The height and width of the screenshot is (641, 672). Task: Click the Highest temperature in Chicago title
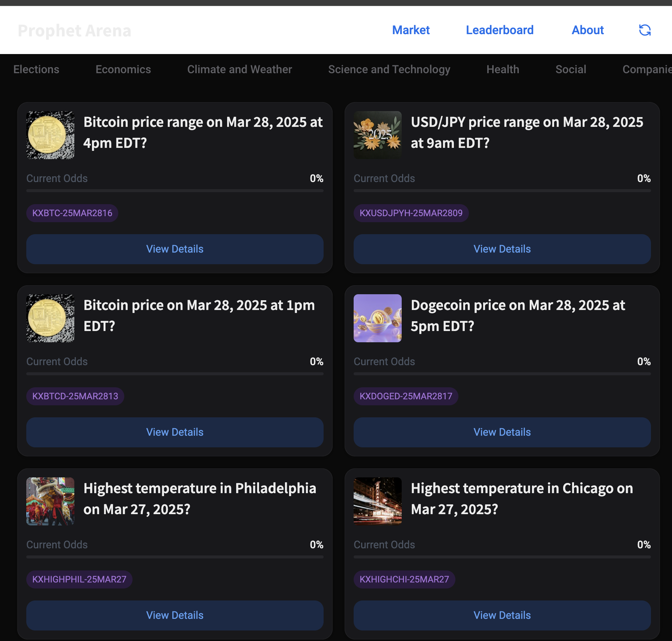(x=522, y=499)
